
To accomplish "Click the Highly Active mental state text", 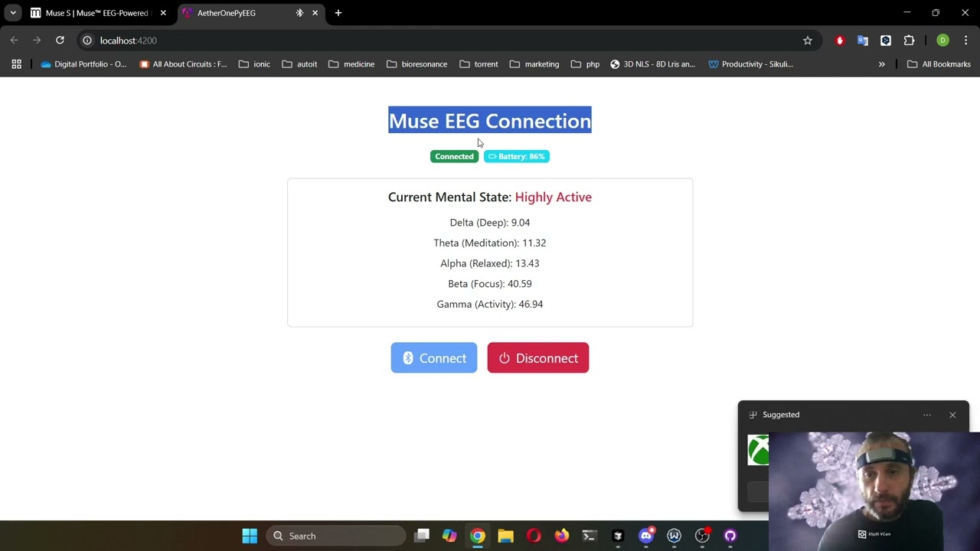I will 554,197.
